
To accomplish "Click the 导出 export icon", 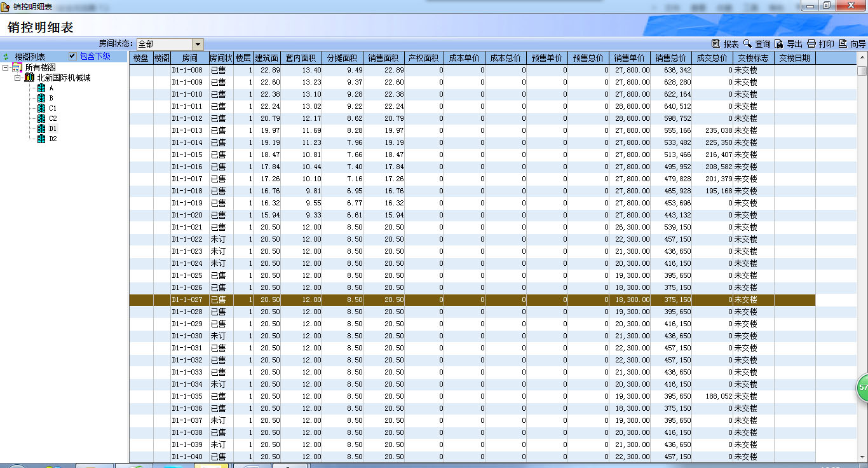I will click(x=779, y=44).
